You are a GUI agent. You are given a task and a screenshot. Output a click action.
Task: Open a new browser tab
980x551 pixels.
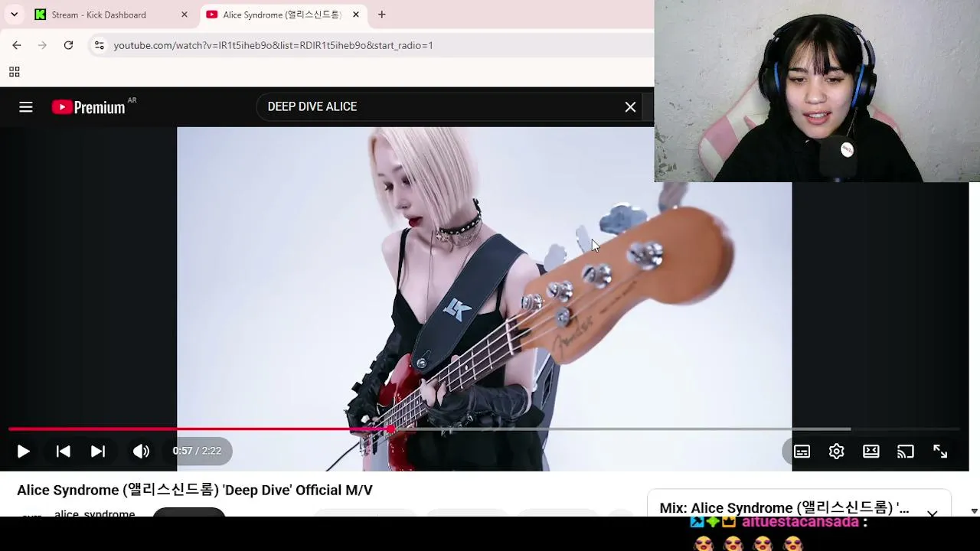pos(382,15)
